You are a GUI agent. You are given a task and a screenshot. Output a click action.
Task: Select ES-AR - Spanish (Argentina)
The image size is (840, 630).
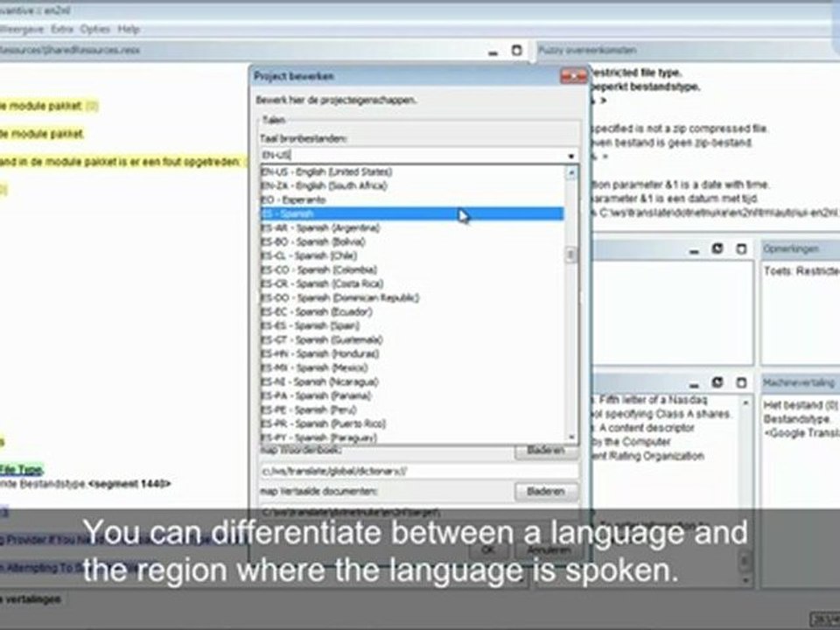[411, 227]
